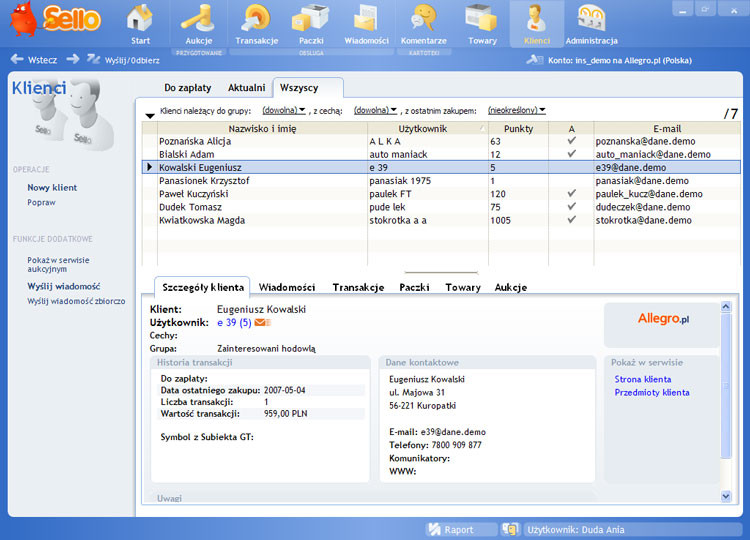Open Paczki packages icon
This screenshot has height=540, width=750.
pos(311,19)
